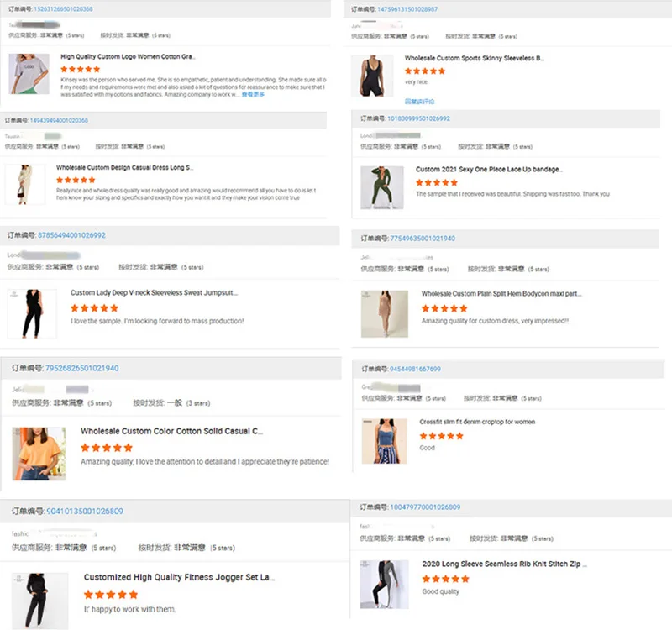Open order number link starting with 1018

click(x=418, y=118)
